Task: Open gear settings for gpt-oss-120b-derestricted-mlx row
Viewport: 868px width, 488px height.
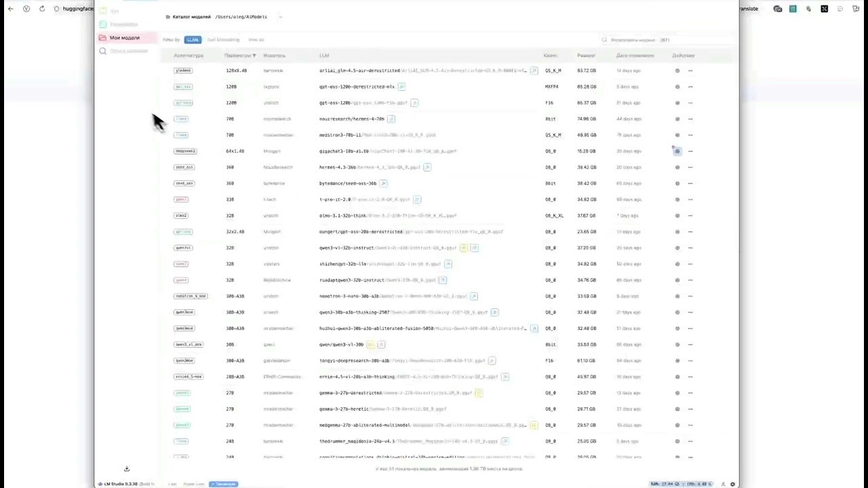Action: [677, 87]
